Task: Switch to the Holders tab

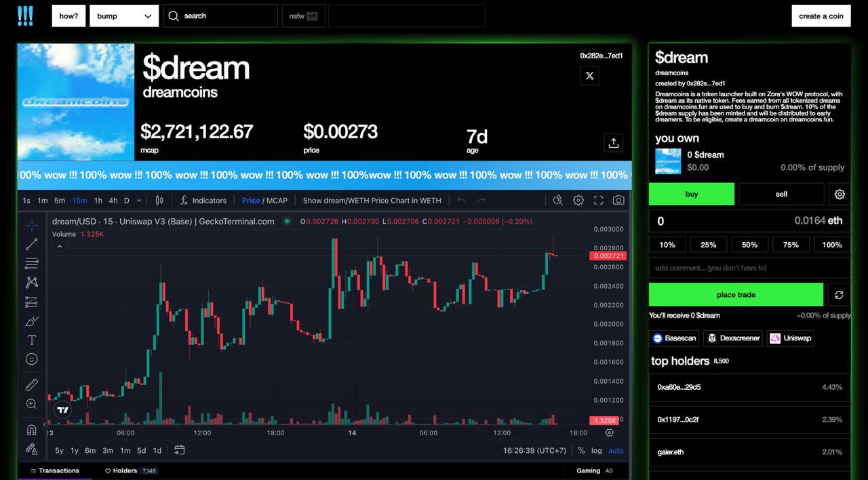Action: [x=131, y=471]
